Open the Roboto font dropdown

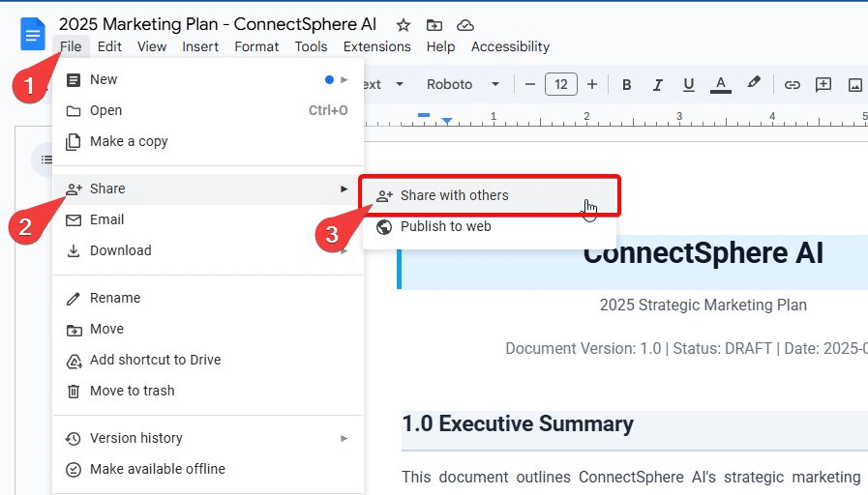pos(463,85)
